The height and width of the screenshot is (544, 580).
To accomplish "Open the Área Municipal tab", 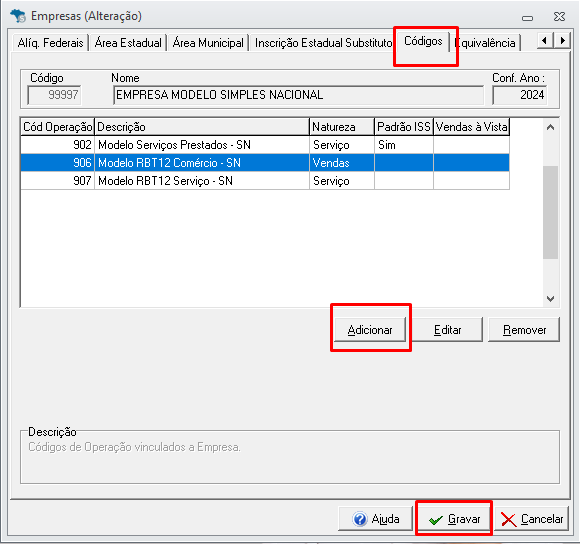I will (208, 43).
